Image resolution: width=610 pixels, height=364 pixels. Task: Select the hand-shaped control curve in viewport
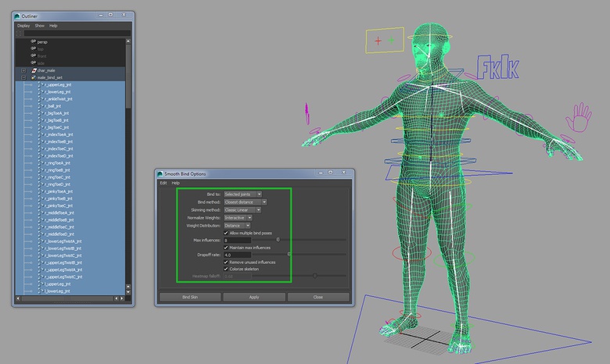pos(579,118)
